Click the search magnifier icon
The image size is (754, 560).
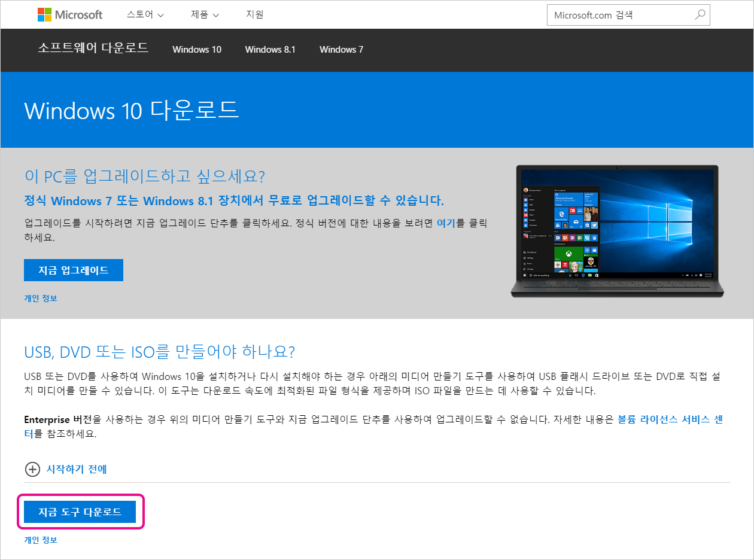(x=700, y=15)
